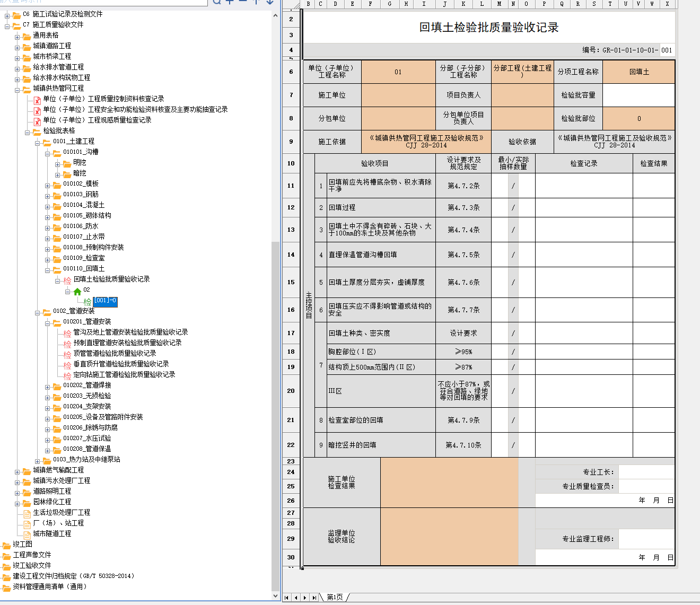The image size is (700, 605).
Task: Expand the 城镇燃气输配工程 node
Action: (x=17, y=472)
